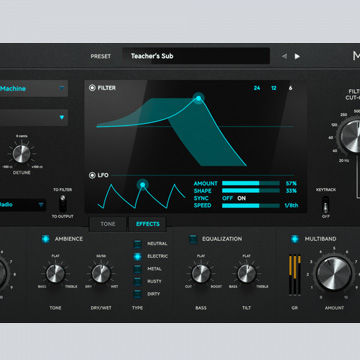Viewport: 360px width, 360px height.
Task: Click the Multiband AMOUNT knob
Action: click(x=334, y=274)
